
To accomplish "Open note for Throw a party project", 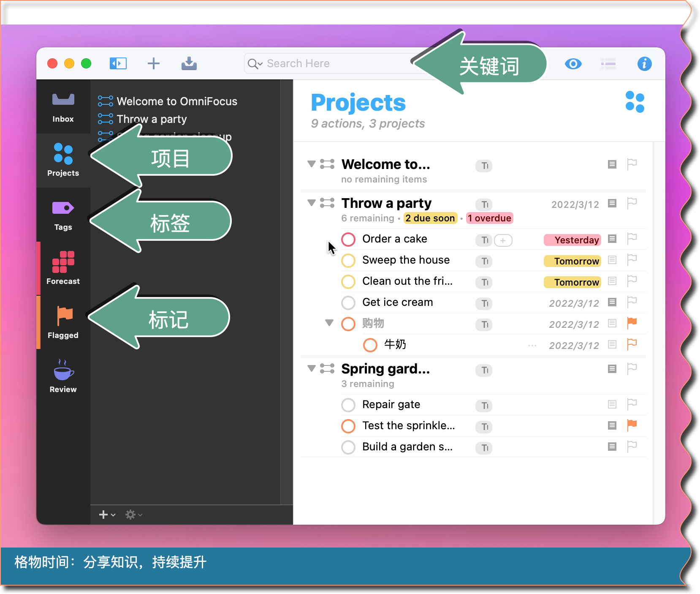I will point(612,203).
